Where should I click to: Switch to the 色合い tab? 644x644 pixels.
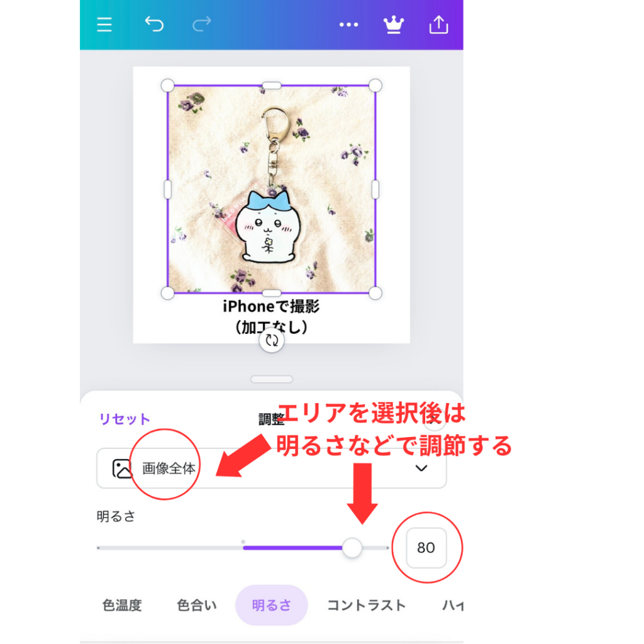(197, 606)
